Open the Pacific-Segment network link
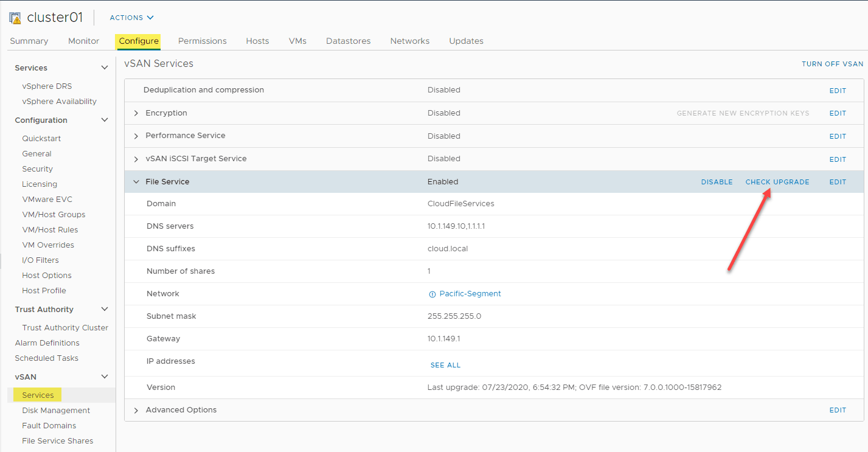Screen dimensions: 868x452 click(470, 293)
